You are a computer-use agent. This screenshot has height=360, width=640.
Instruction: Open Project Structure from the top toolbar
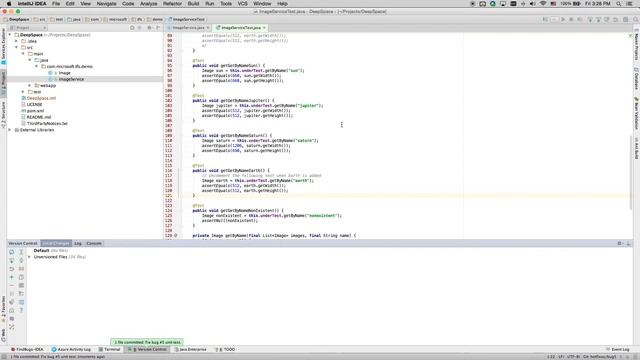pyautogui.click(x=626, y=19)
